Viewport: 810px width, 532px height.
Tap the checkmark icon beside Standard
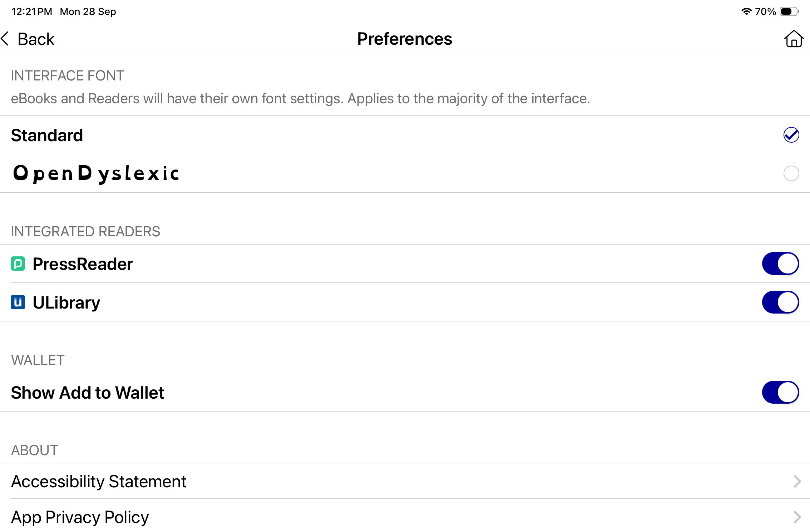tap(791, 135)
